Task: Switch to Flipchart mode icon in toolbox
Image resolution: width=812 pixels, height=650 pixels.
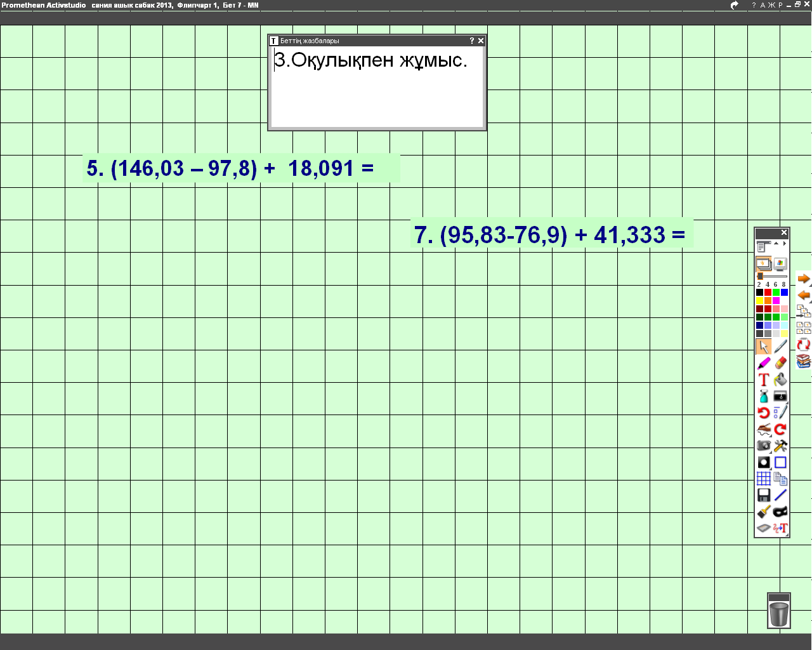Action: (764, 263)
